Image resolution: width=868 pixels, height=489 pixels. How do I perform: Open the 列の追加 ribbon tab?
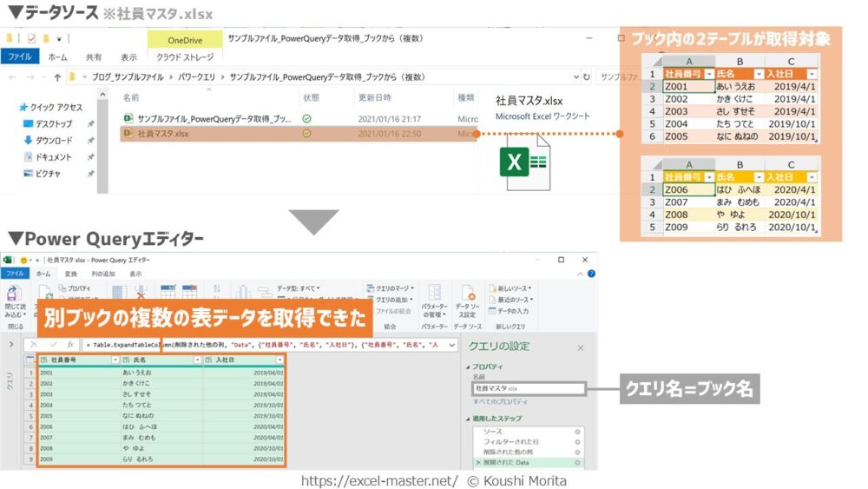click(x=104, y=274)
